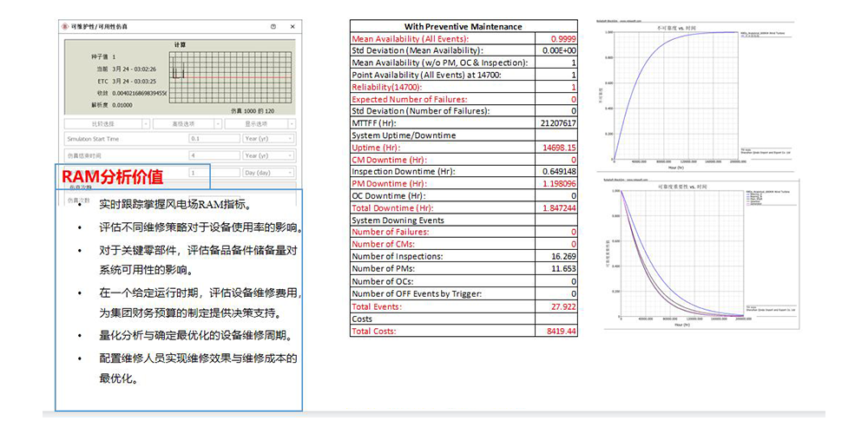Click the 'OC Downtime (Hr):' label
868x434 pixels.
[x=389, y=196]
